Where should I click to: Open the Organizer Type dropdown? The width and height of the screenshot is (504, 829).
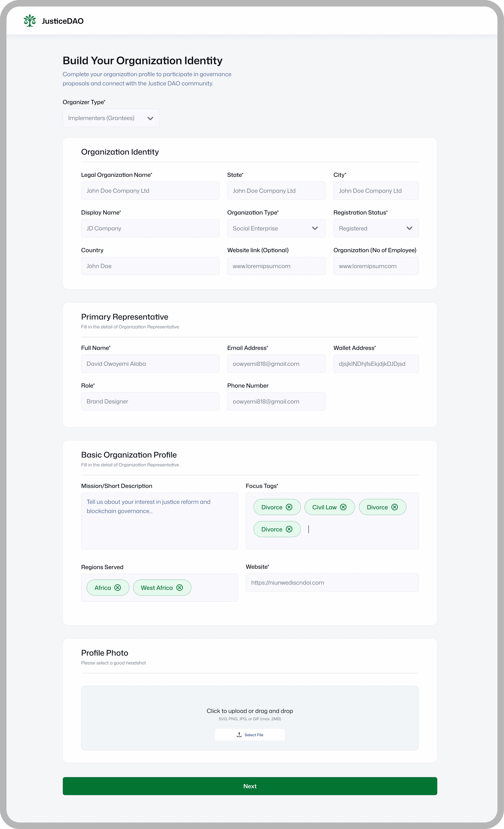click(111, 118)
